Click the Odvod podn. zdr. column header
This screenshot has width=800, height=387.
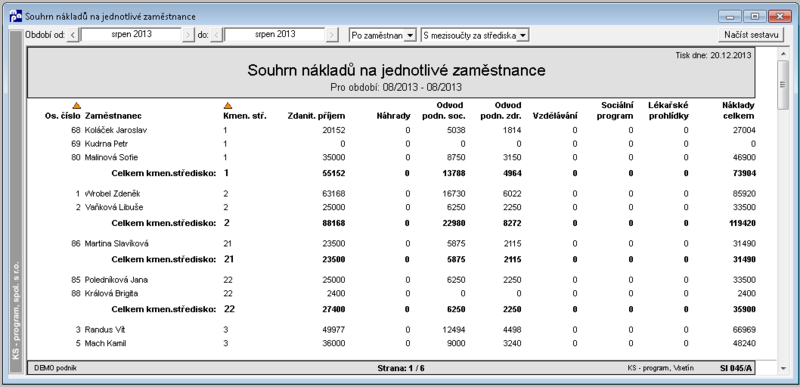(501, 111)
